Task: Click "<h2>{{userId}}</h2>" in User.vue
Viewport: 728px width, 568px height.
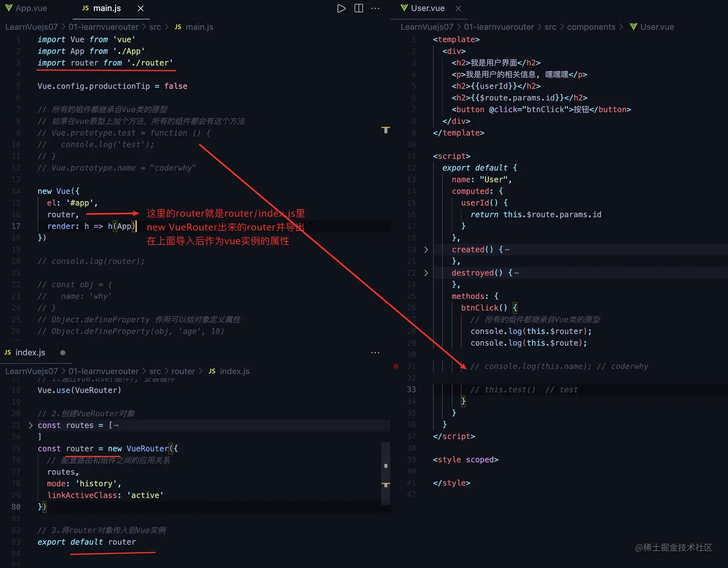Action: coord(496,86)
